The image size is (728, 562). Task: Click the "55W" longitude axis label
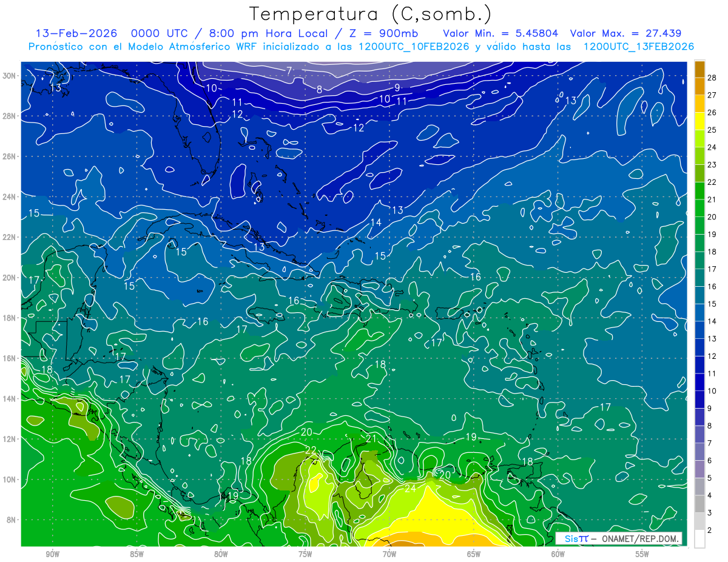pyautogui.click(x=642, y=554)
